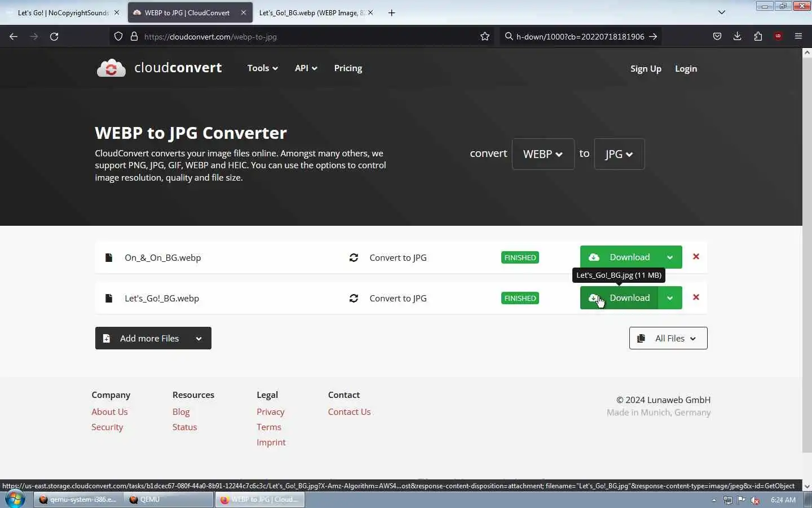The height and width of the screenshot is (508, 812).
Task: Expand download options arrow for On_&_On_BG
Action: pos(670,257)
